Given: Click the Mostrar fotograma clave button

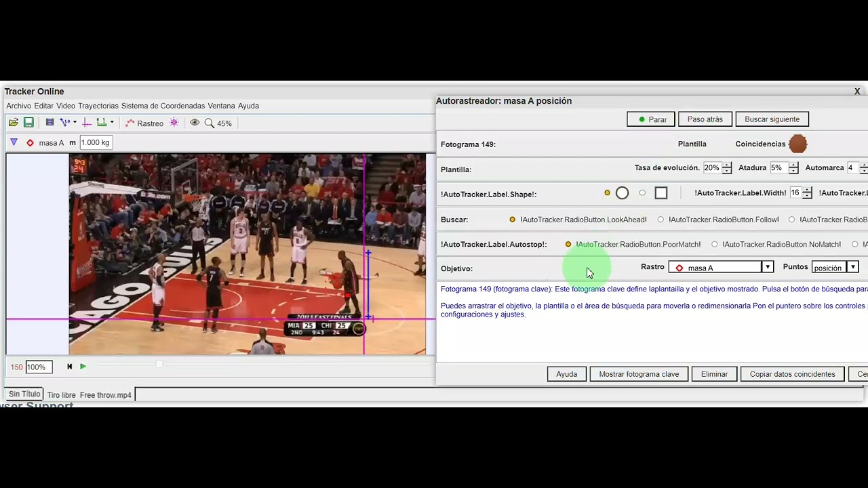Looking at the screenshot, I should [x=639, y=374].
